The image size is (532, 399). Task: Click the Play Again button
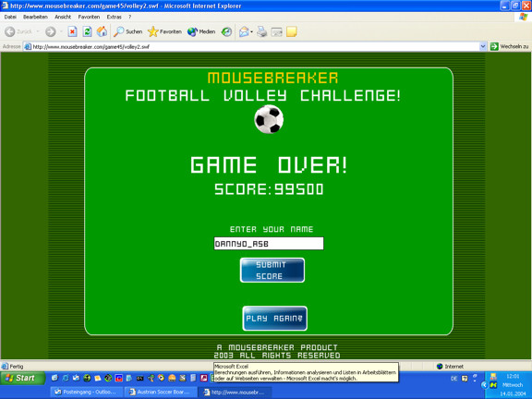[275, 319]
